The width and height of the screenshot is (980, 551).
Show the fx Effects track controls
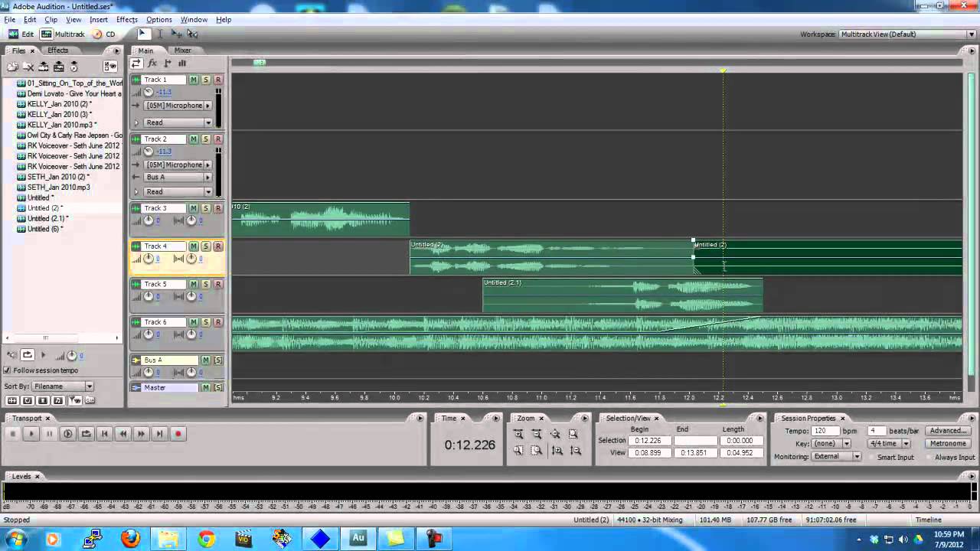(152, 64)
